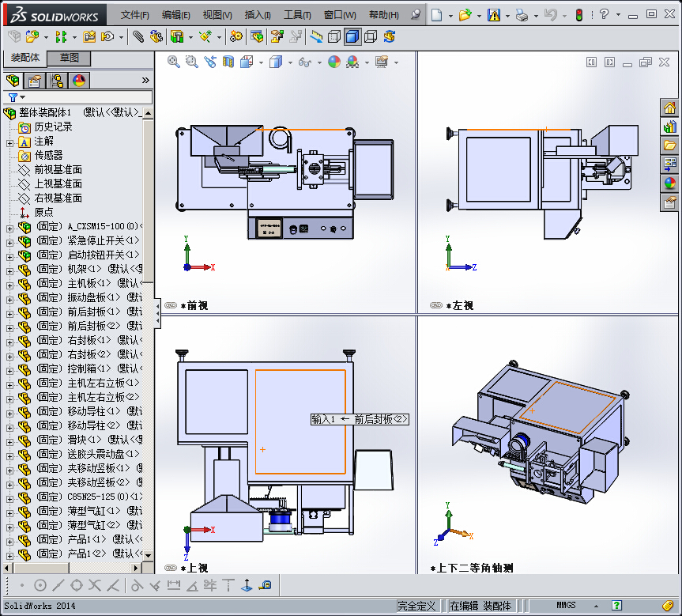Click the Edit Appearance color sphere icon

pos(334,62)
